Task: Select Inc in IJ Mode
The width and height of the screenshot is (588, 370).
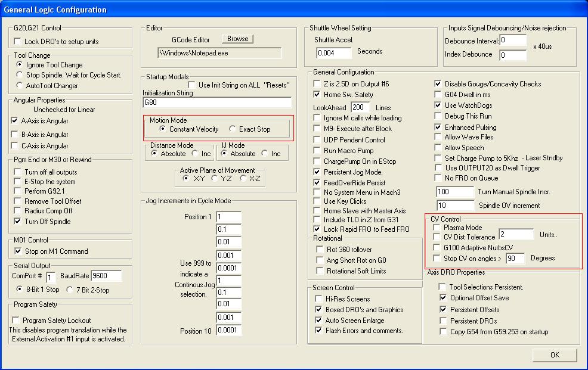Action: (265, 153)
